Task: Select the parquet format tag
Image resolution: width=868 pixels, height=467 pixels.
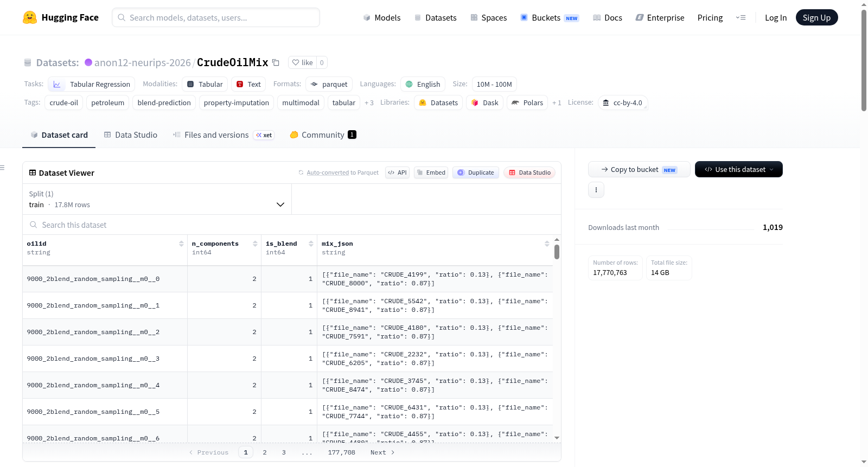Action: tap(329, 84)
